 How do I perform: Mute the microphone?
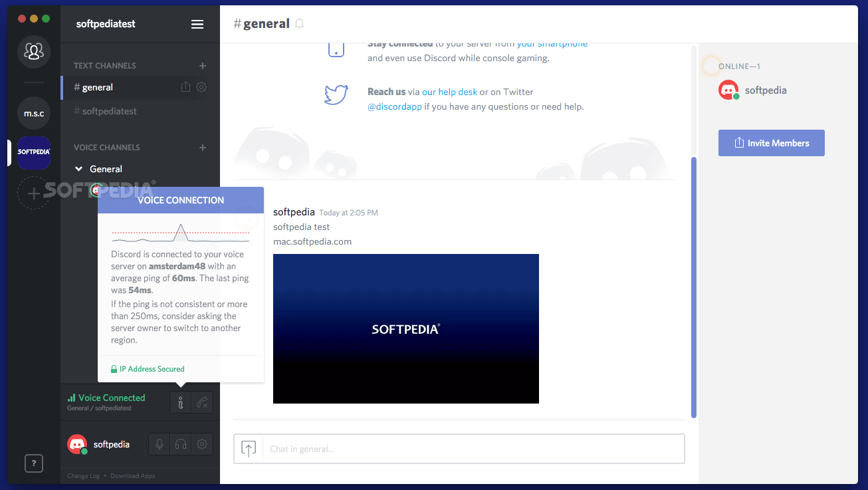click(159, 444)
